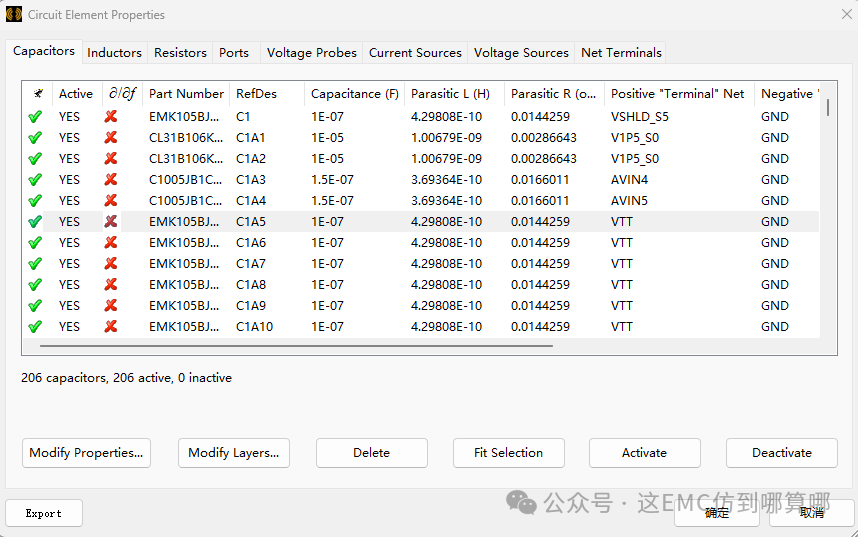Click the red X derivative icon for C1A5
Screen dimensions: 858x537
tap(111, 221)
